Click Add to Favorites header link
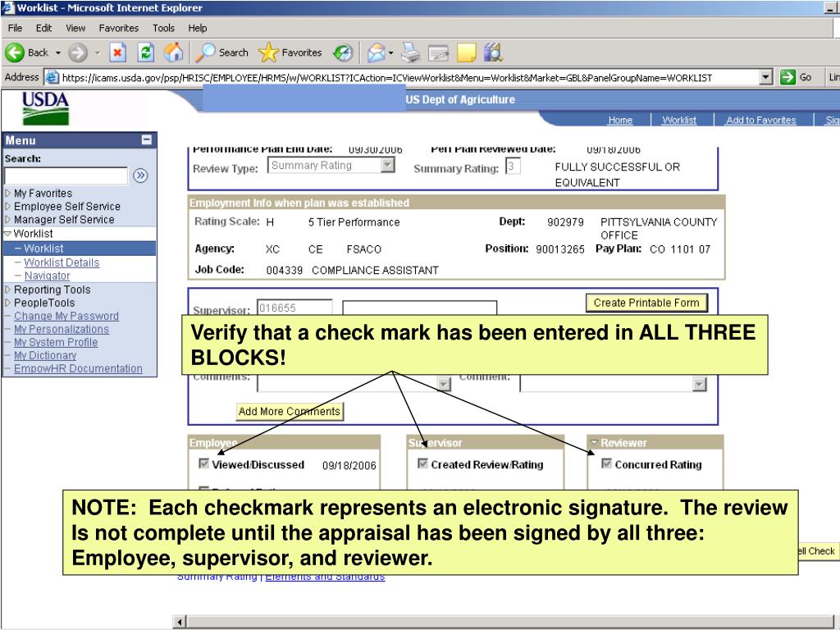Screen dimensions: 840x630 pos(760,120)
